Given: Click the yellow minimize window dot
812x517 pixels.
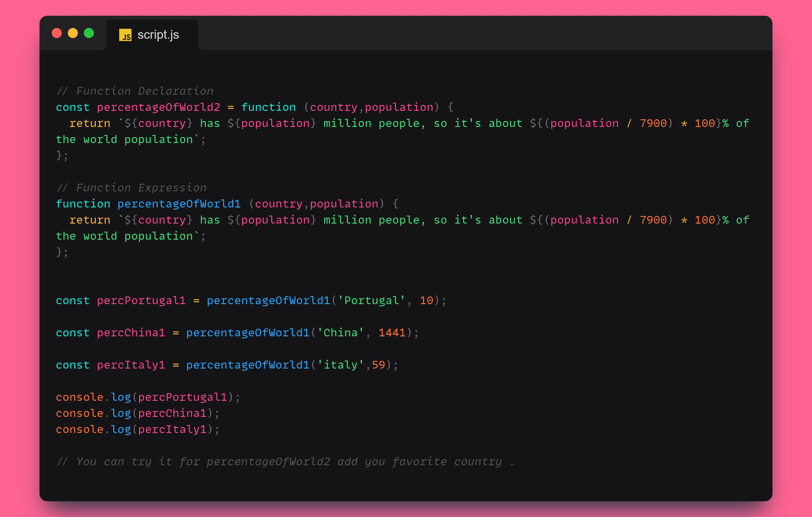Looking at the screenshot, I should pos(73,33).
